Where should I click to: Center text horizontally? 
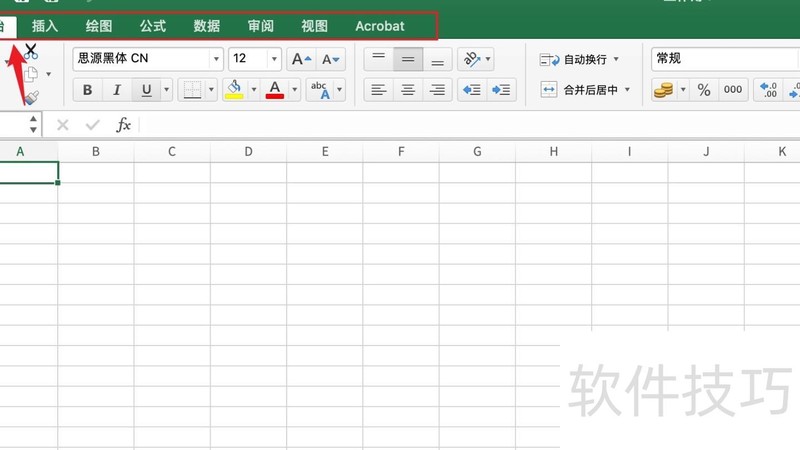coord(408,90)
